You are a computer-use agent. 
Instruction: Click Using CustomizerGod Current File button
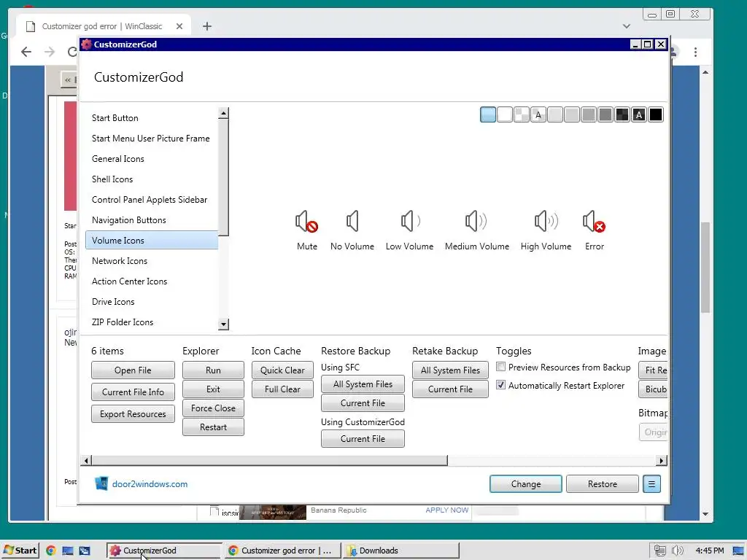click(x=363, y=438)
